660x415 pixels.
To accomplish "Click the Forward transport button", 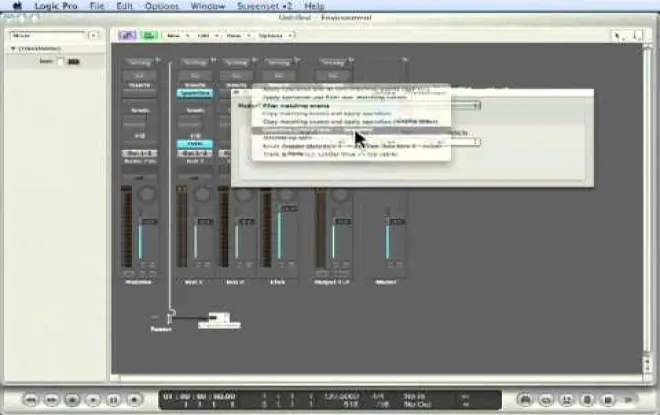I will click(x=51, y=399).
